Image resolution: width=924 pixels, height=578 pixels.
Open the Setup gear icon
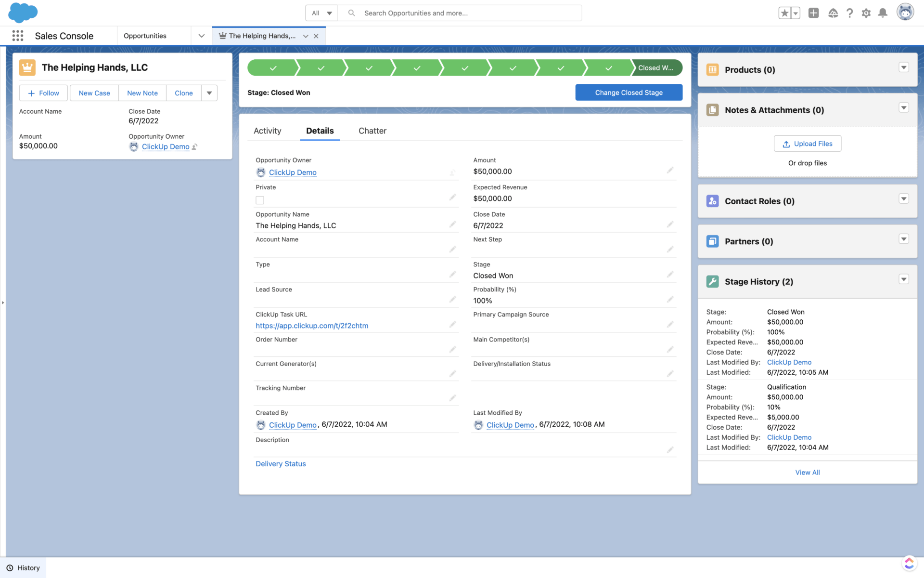(x=866, y=13)
